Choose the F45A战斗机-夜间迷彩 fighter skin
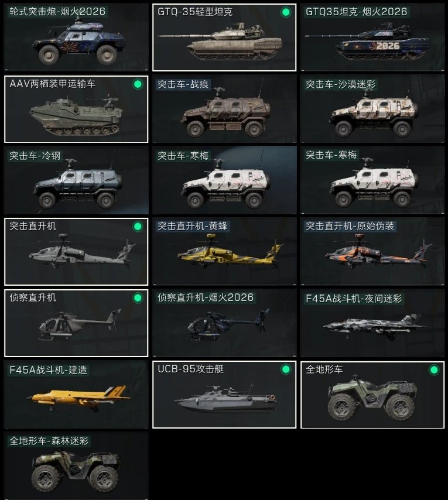The width and height of the screenshot is (448, 500). (372, 323)
